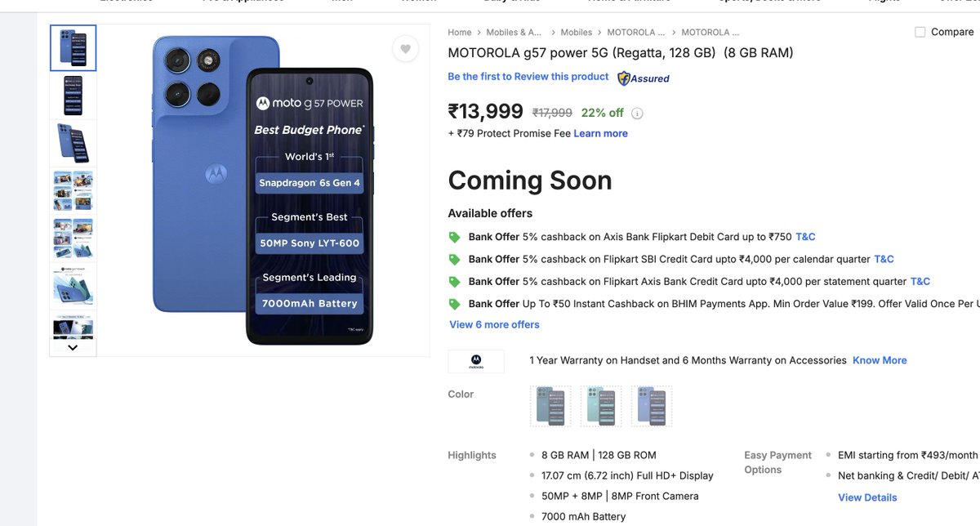980x526 pixels.
Task: Select second thumbnail showing phone front
Action: click(73, 96)
